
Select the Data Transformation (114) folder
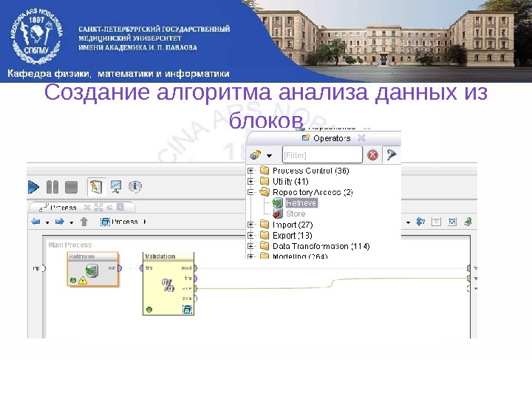(x=321, y=246)
